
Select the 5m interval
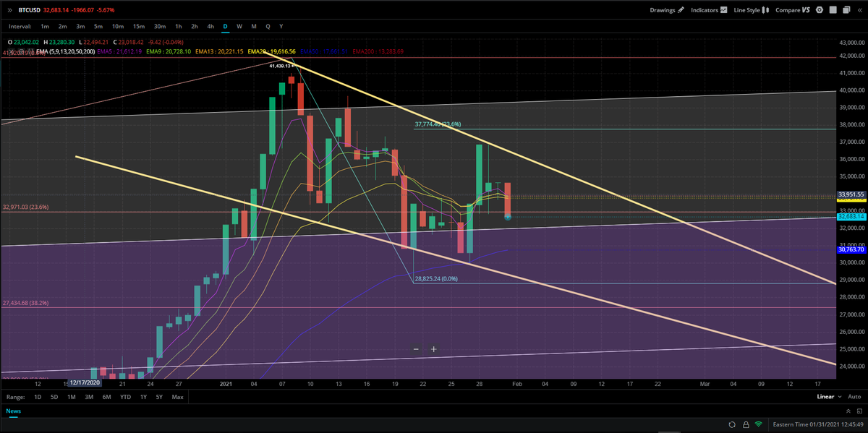click(x=98, y=26)
